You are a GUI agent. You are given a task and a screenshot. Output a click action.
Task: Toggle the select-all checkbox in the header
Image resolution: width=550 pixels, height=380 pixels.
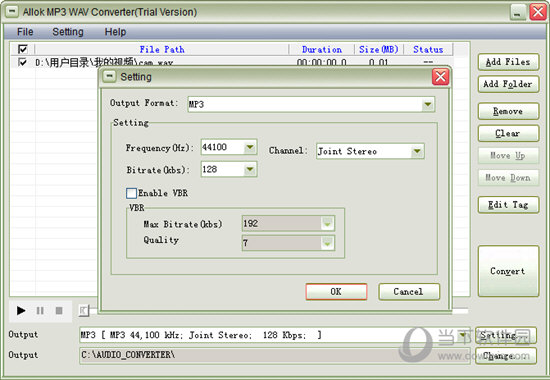(23, 49)
